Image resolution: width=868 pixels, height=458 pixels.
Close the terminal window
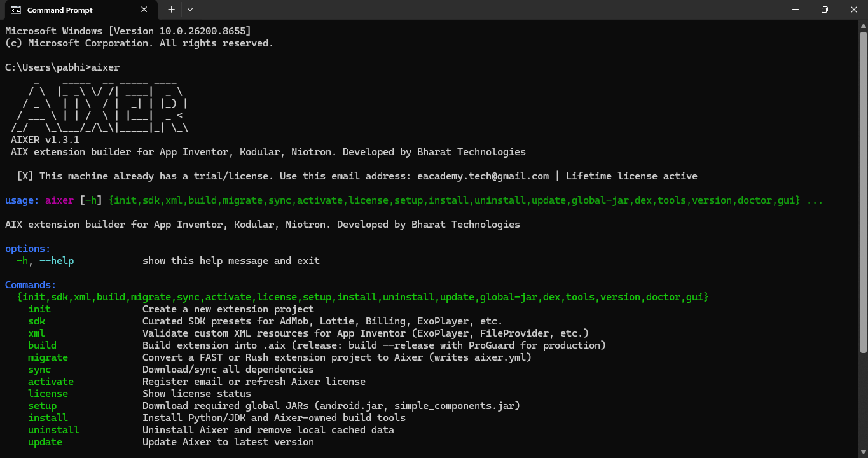click(853, 10)
